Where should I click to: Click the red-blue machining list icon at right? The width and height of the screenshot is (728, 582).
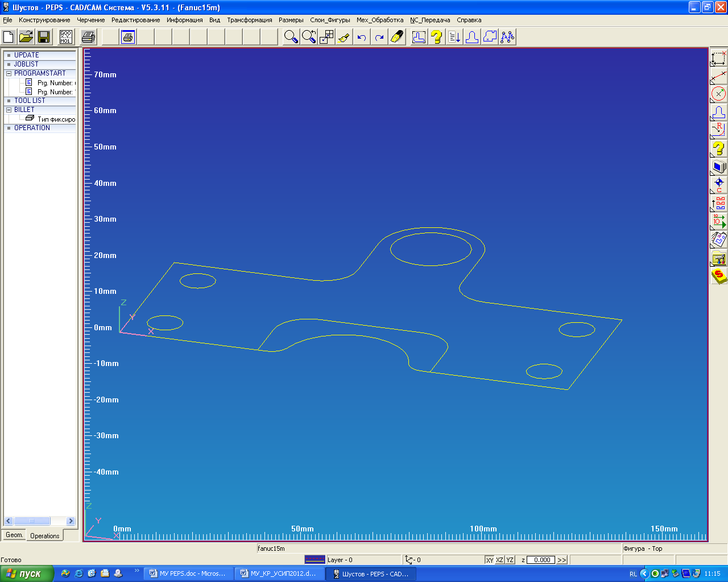click(719, 203)
